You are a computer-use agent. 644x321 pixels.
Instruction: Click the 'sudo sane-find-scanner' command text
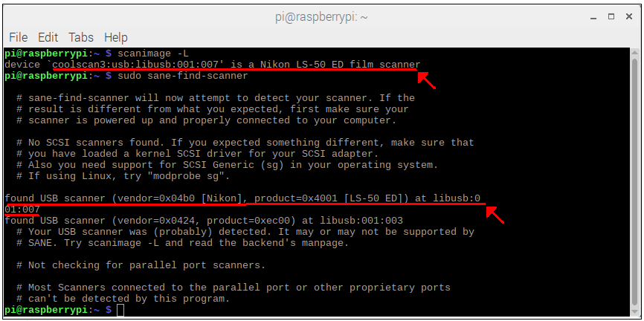click(183, 76)
